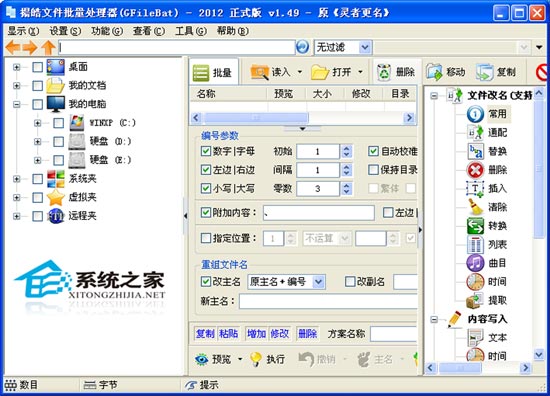Click the file list horizontal scrollbar thumb
Viewport: 550px width, 396px height.
(x=256, y=118)
